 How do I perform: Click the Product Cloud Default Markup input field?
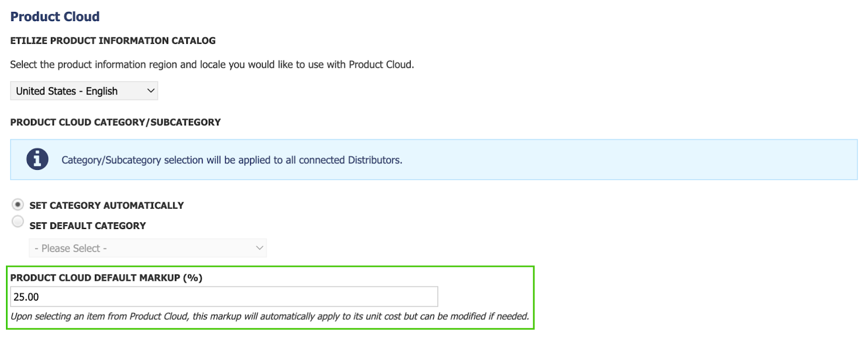tap(224, 297)
